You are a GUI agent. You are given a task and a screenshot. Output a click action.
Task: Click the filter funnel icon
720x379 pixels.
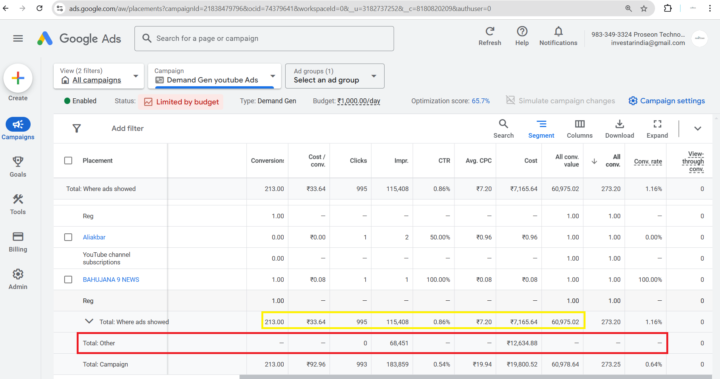[x=77, y=129]
